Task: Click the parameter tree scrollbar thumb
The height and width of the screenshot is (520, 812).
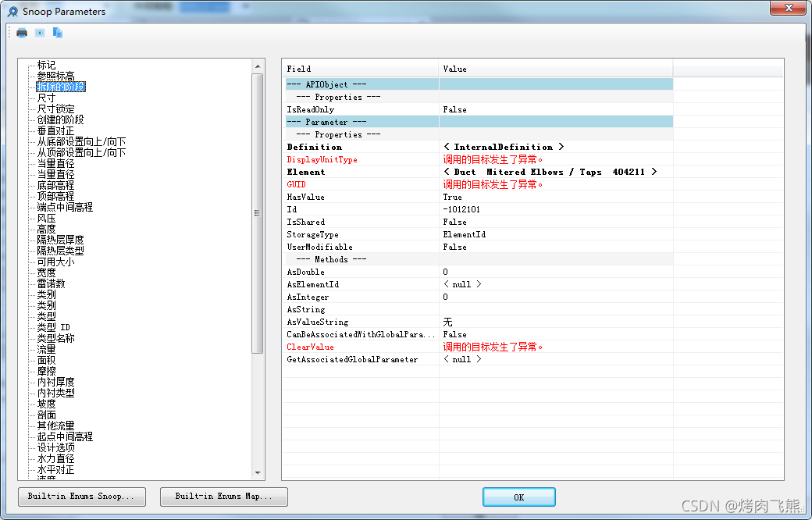Action: [258, 213]
